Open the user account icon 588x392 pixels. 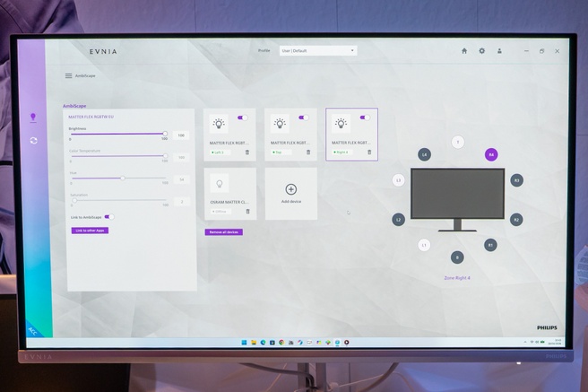click(x=499, y=50)
